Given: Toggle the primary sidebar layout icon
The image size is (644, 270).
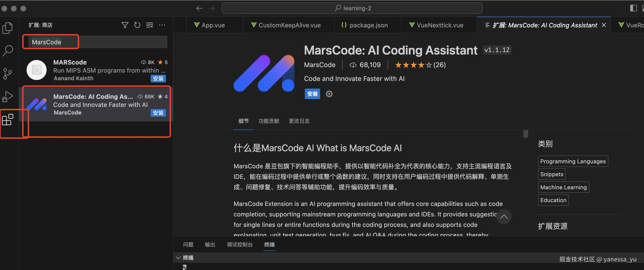Looking at the screenshot, I should [633, 8].
